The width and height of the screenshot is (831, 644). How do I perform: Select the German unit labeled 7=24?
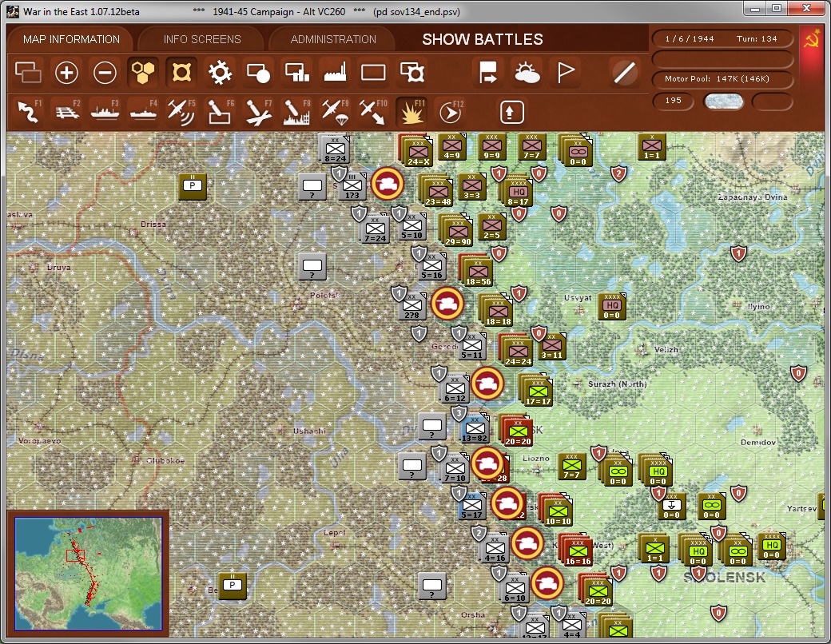click(376, 229)
